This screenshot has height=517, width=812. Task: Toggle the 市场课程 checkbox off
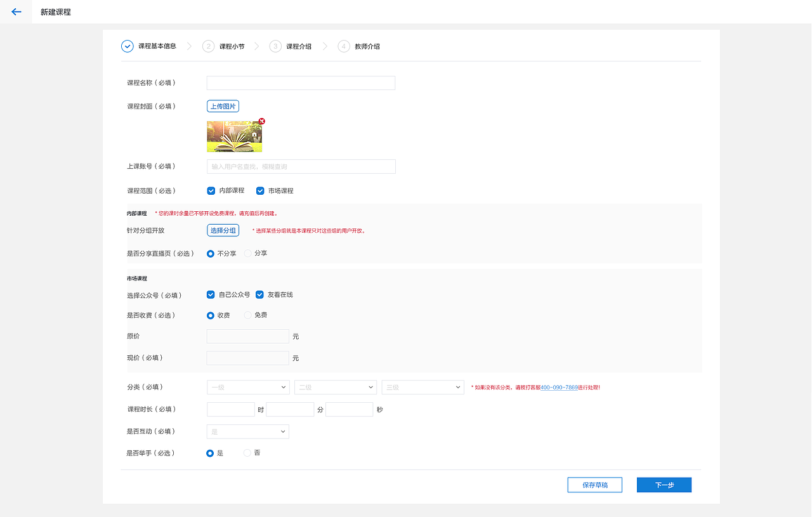pyautogui.click(x=260, y=190)
